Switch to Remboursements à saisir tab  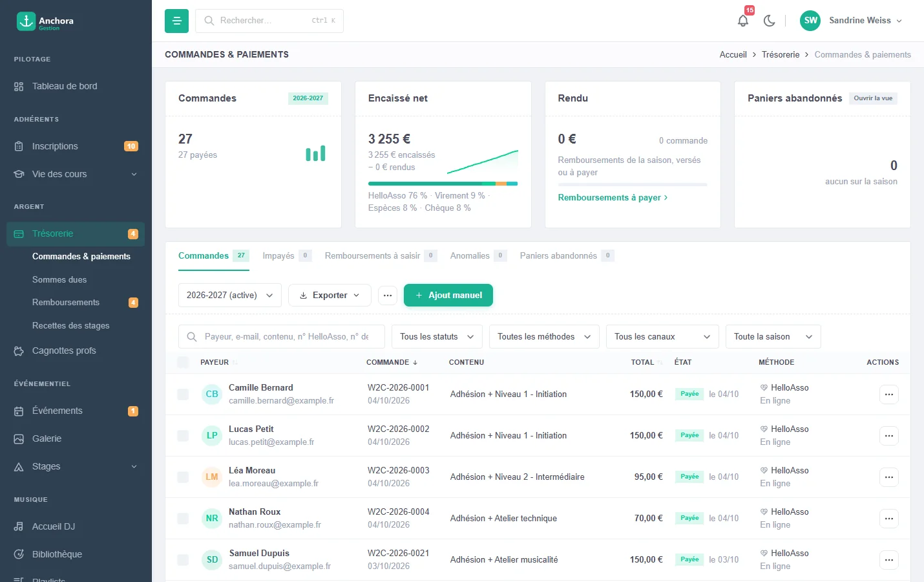[x=381, y=255]
